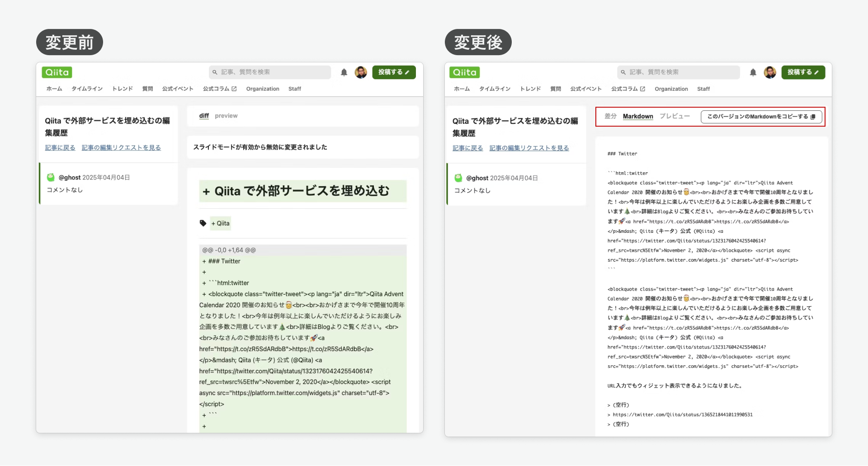
Task: Click ghost avatar icon in 変更前 history
Action: click(x=51, y=177)
